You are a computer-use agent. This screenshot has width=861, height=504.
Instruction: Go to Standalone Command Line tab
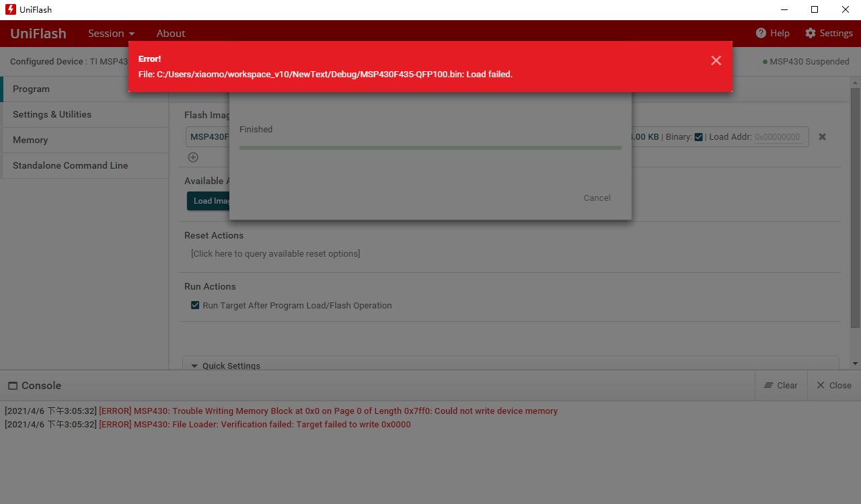[85, 165]
